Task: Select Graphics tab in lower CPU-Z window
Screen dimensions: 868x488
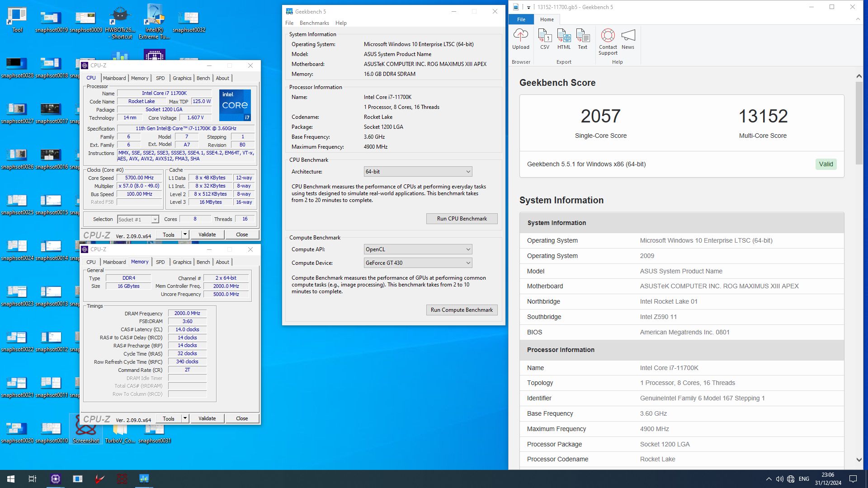Action: click(182, 262)
